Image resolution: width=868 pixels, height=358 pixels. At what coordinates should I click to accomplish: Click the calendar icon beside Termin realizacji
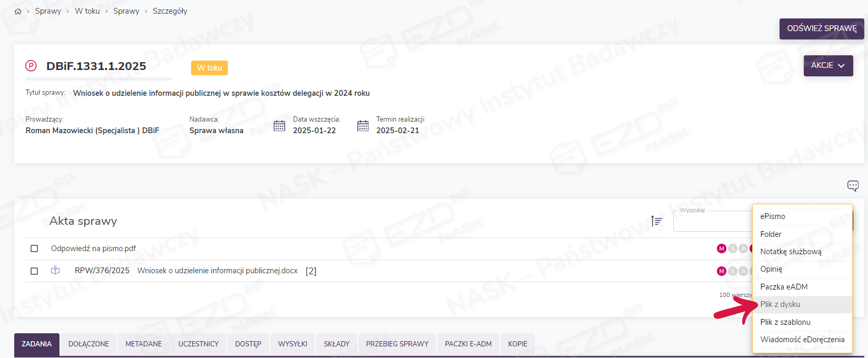pos(363,126)
